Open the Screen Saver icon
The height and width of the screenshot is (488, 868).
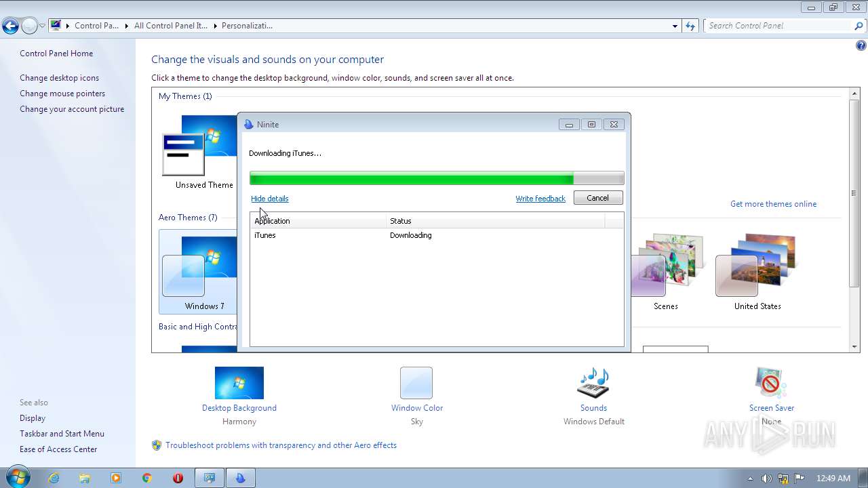coord(771,383)
